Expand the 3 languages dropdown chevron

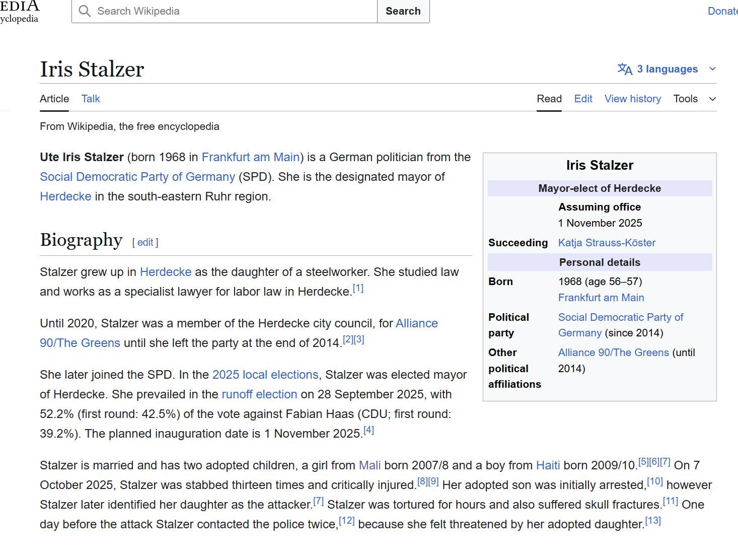tap(712, 69)
